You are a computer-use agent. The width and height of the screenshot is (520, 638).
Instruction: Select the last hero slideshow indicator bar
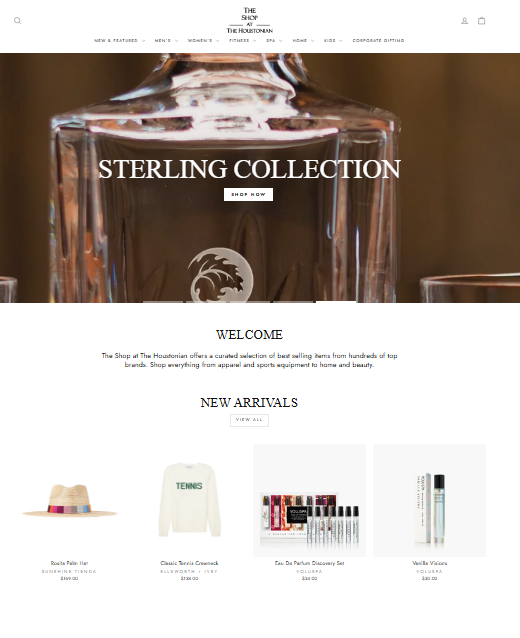(336, 302)
